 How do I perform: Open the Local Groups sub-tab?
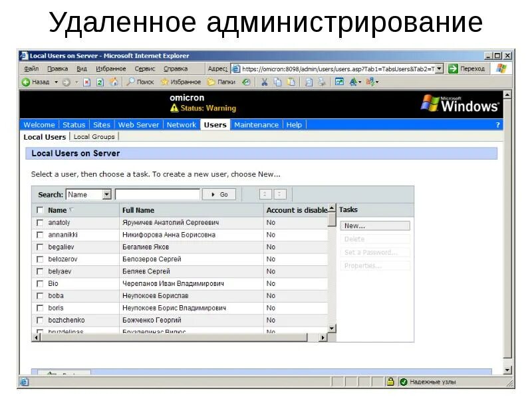tap(94, 137)
